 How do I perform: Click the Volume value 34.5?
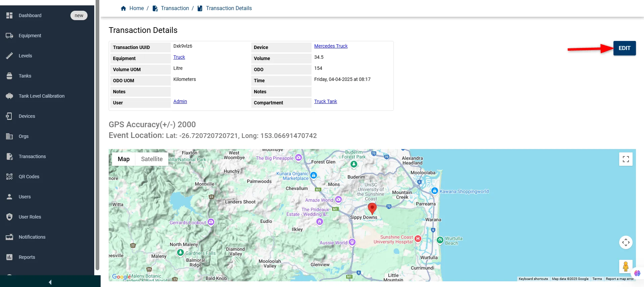tap(319, 57)
